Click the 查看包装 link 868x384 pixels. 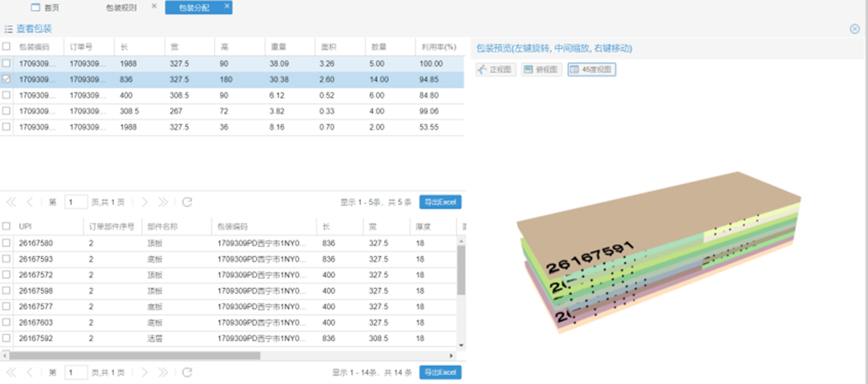(x=34, y=29)
